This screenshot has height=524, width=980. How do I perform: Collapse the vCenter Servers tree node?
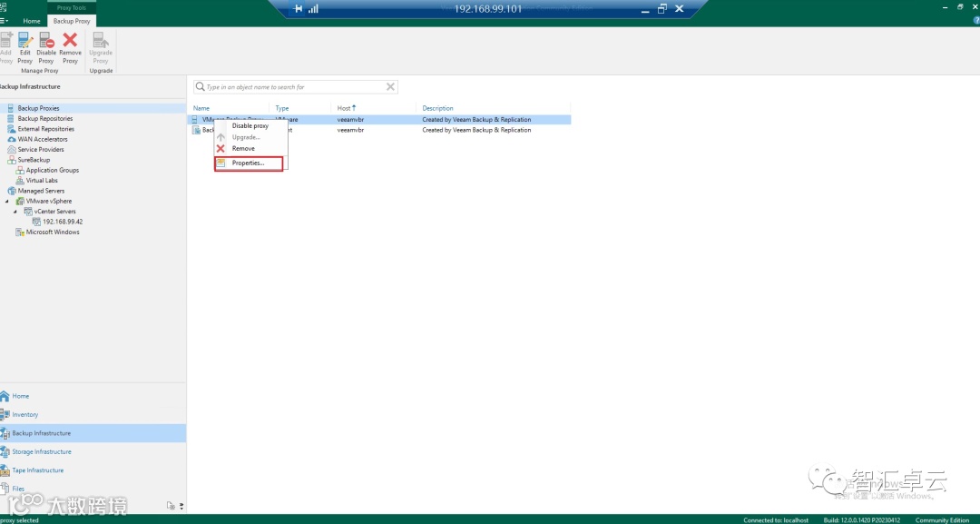(x=15, y=212)
